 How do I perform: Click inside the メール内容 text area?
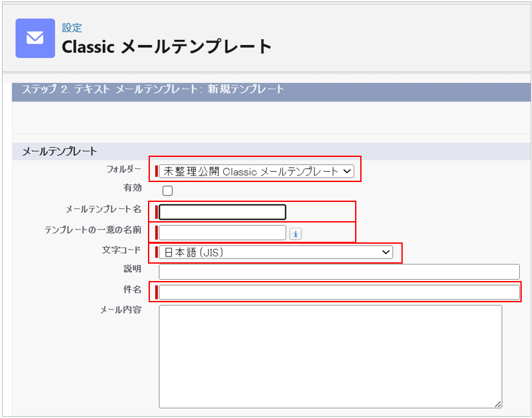pyautogui.click(x=330, y=356)
